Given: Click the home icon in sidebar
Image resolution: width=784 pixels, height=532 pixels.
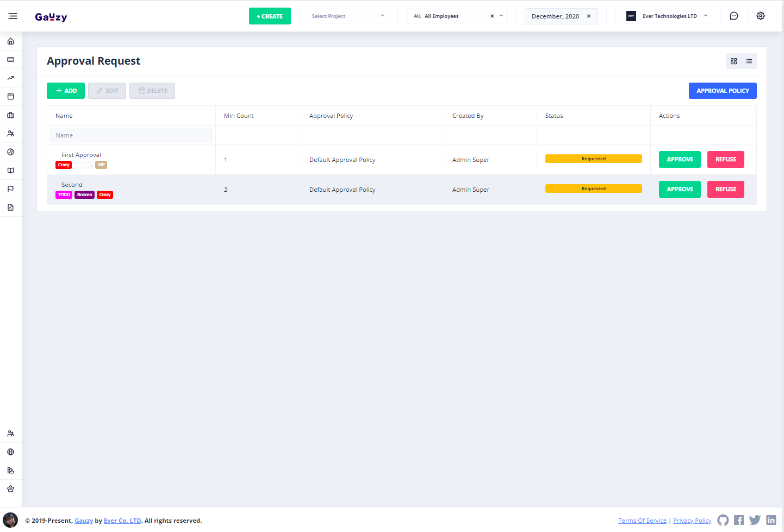Looking at the screenshot, I should [x=10, y=41].
